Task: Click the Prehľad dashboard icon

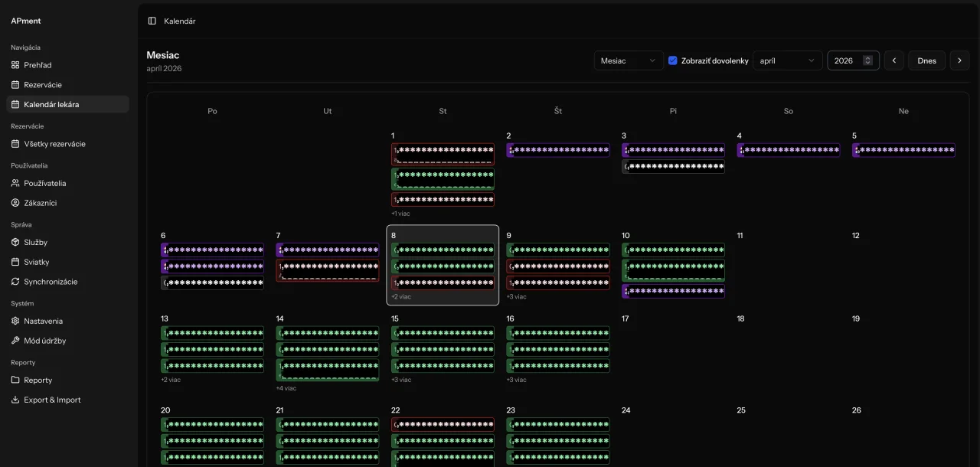Action: pos(15,65)
